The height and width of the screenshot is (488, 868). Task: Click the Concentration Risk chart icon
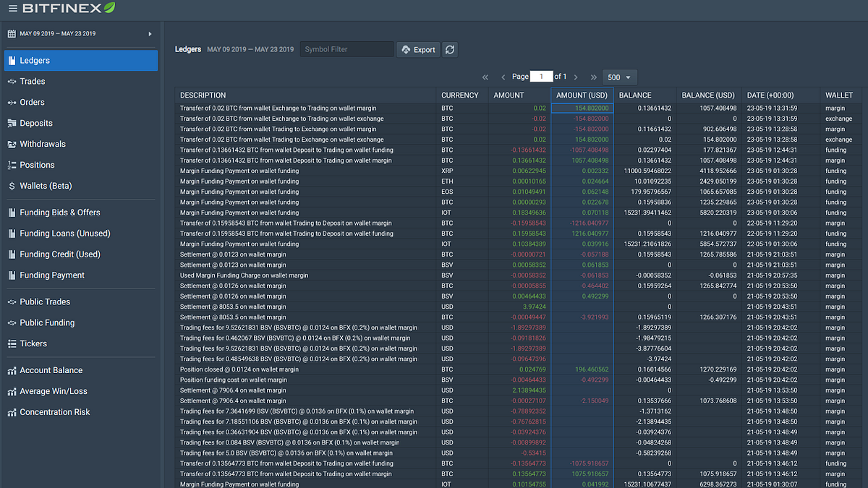11,412
